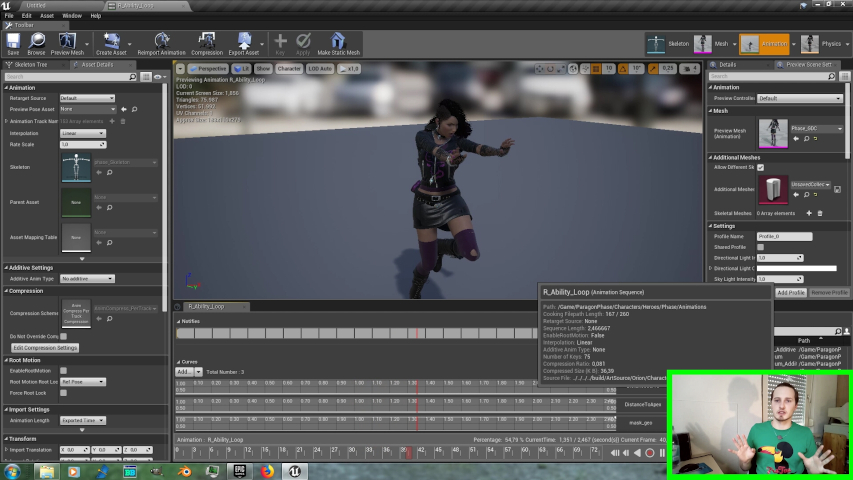This screenshot has width=853, height=480.
Task: Click the Add curve button
Action: tap(184, 372)
